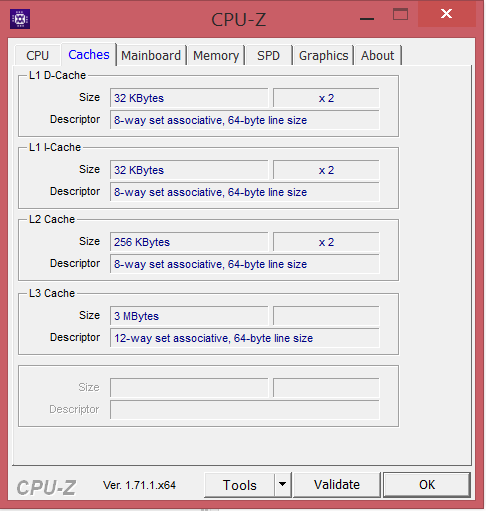Click the 'L3 Cache' group label

(x=52, y=293)
